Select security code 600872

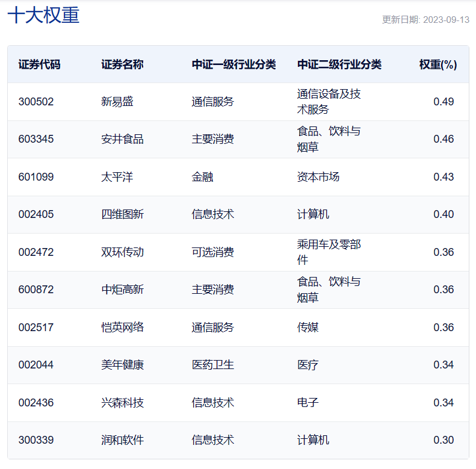point(36,290)
